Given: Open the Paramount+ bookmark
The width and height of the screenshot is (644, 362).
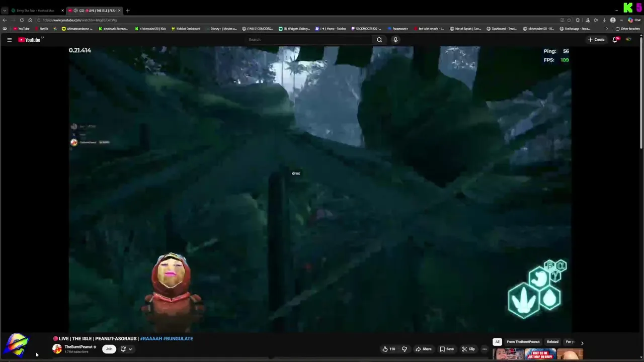Looking at the screenshot, I should click(398, 29).
